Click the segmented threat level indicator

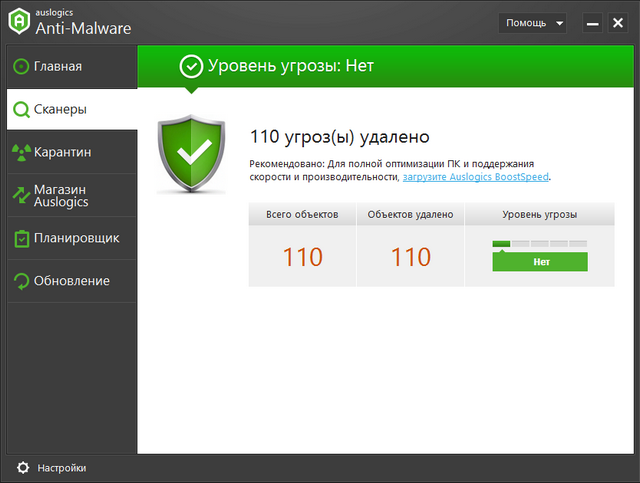(540, 243)
